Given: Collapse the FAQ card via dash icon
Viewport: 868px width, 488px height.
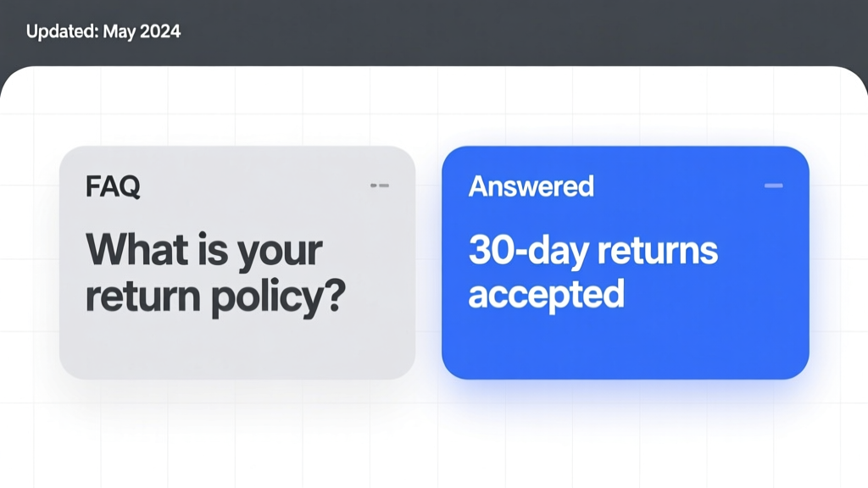Looking at the screenshot, I should [x=380, y=186].
